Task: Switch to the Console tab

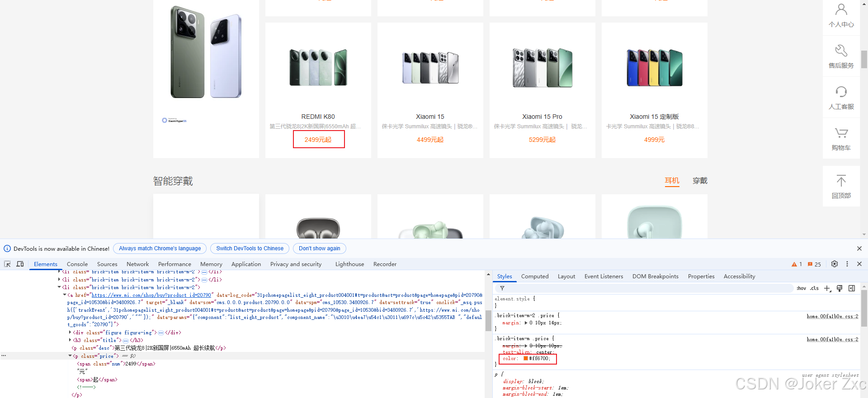Action: pyautogui.click(x=77, y=264)
